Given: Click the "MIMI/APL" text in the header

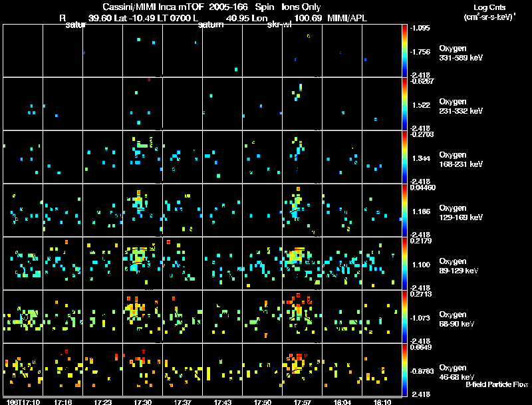Looking at the screenshot, I should coord(346,18).
